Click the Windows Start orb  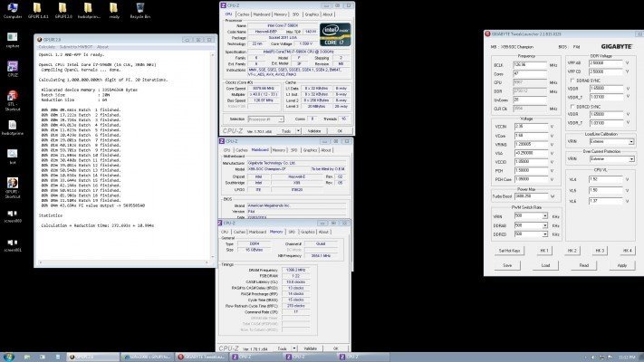9,357
